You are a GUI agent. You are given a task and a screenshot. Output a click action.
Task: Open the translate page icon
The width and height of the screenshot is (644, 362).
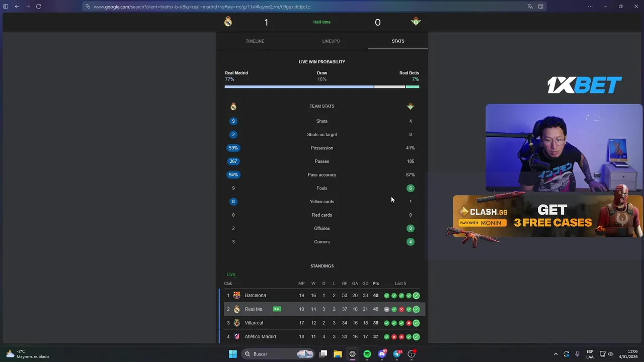tap(530, 7)
